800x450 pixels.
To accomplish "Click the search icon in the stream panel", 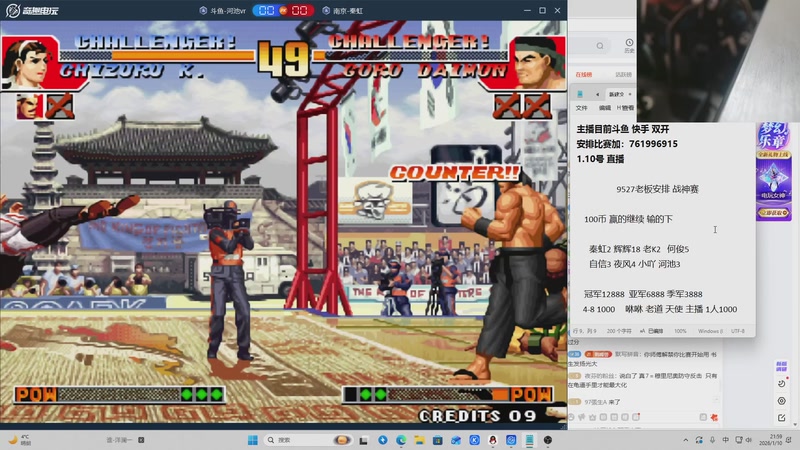I will (600, 46).
